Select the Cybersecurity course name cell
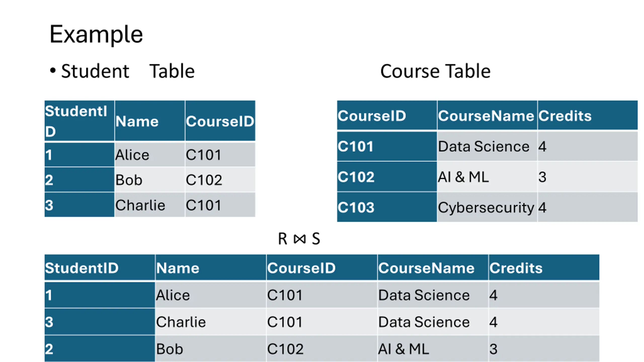644x362 pixels. [487, 207]
